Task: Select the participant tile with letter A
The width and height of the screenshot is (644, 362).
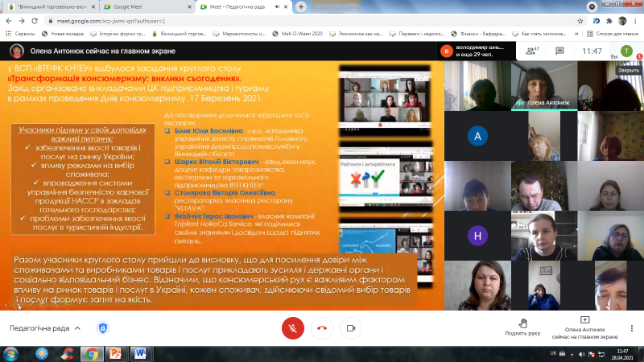Action: point(477,136)
